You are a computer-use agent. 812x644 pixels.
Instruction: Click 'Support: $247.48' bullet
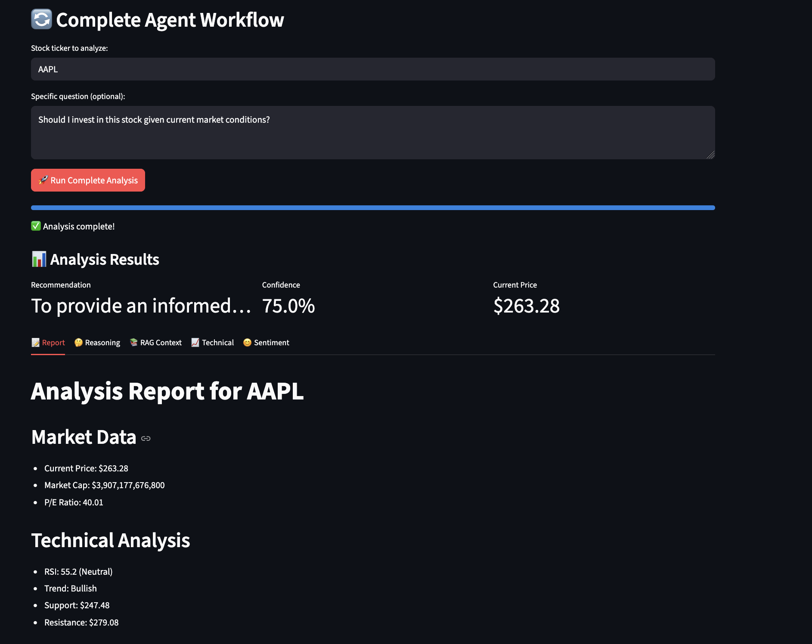coord(77,605)
